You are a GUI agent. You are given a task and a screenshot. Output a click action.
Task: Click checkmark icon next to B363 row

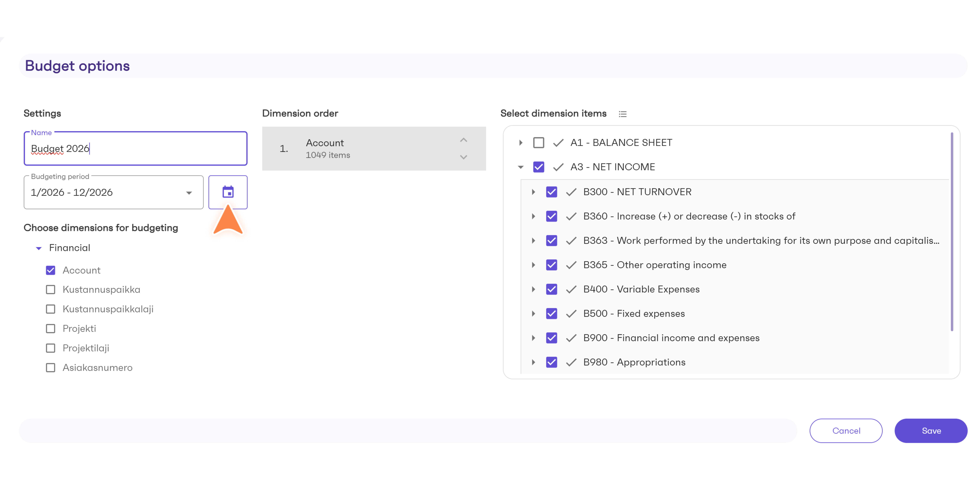pos(571,241)
